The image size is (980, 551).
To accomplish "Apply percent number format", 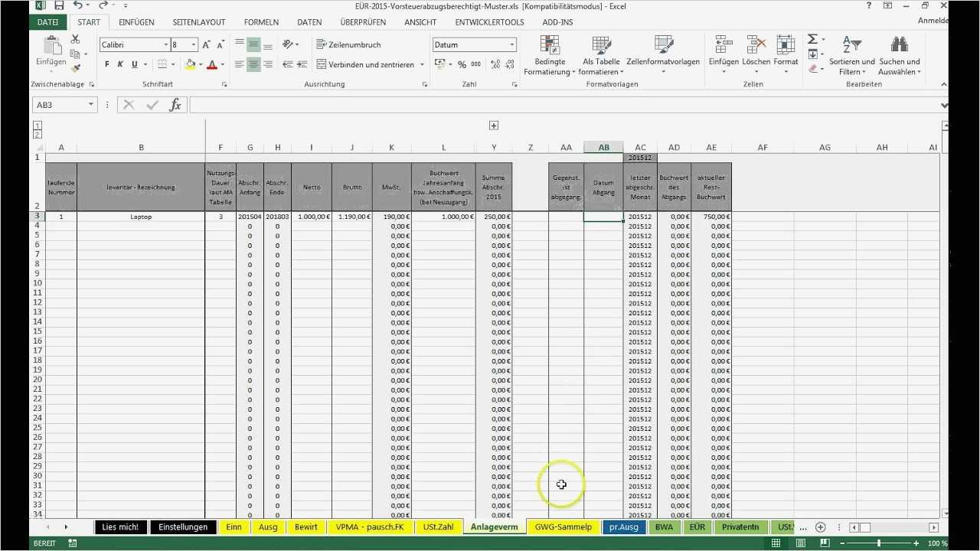I will tap(463, 64).
